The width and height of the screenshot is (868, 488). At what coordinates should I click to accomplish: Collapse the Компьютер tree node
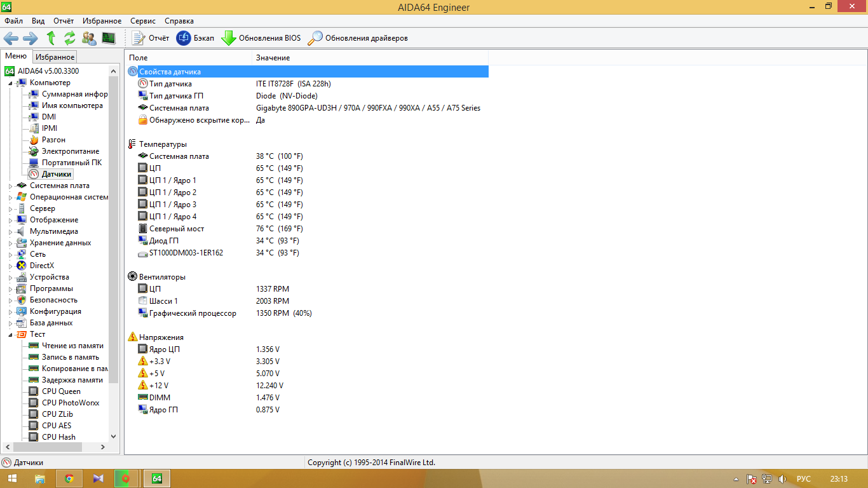click(10, 83)
